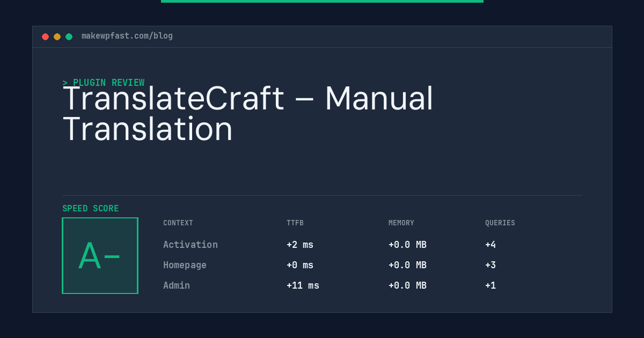Click the Homepage queries value +3
This screenshot has height=338, width=644.
tap(491, 265)
